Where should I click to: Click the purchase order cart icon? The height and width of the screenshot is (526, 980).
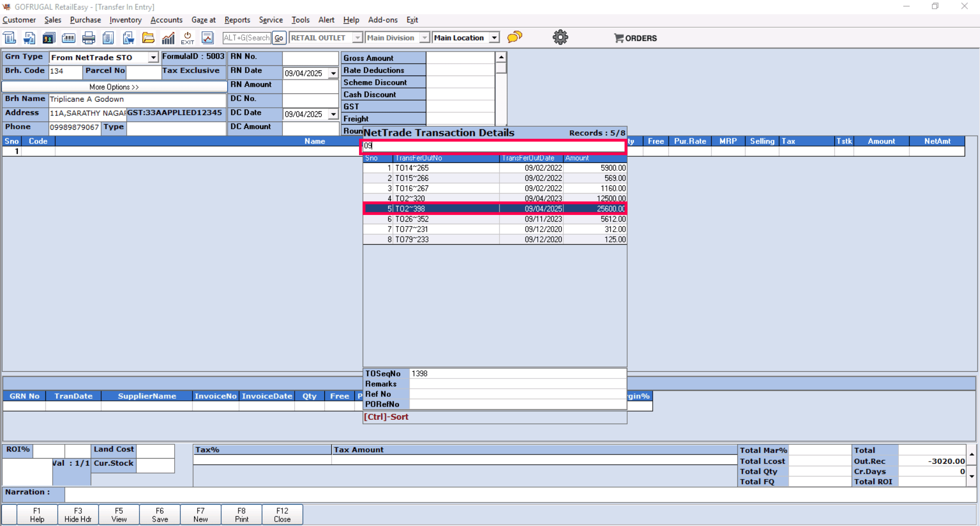click(x=128, y=38)
